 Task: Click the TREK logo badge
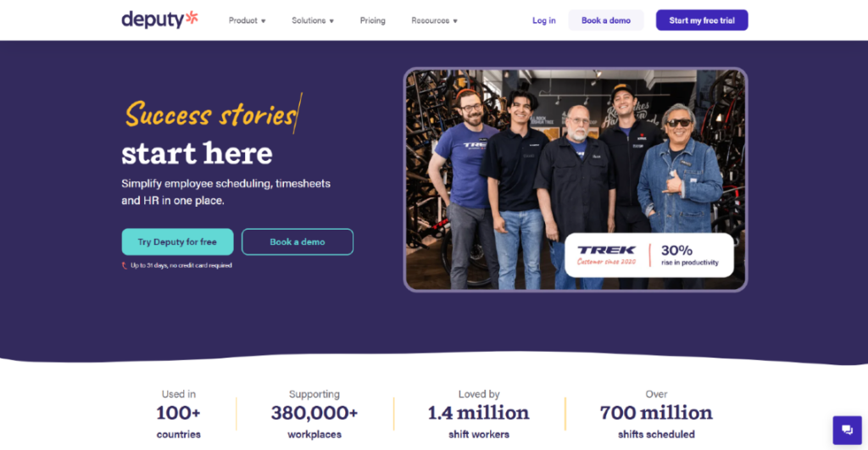point(607,254)
